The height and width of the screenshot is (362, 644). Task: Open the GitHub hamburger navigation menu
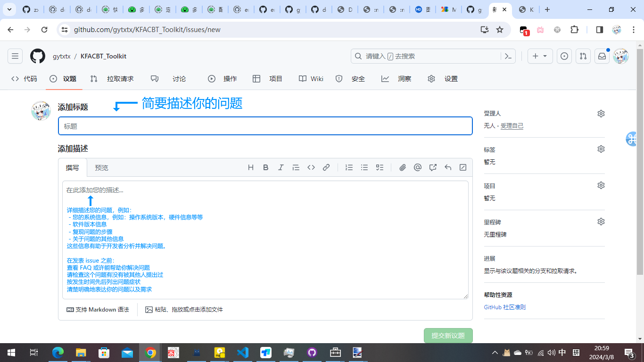[x=15, y=56]
